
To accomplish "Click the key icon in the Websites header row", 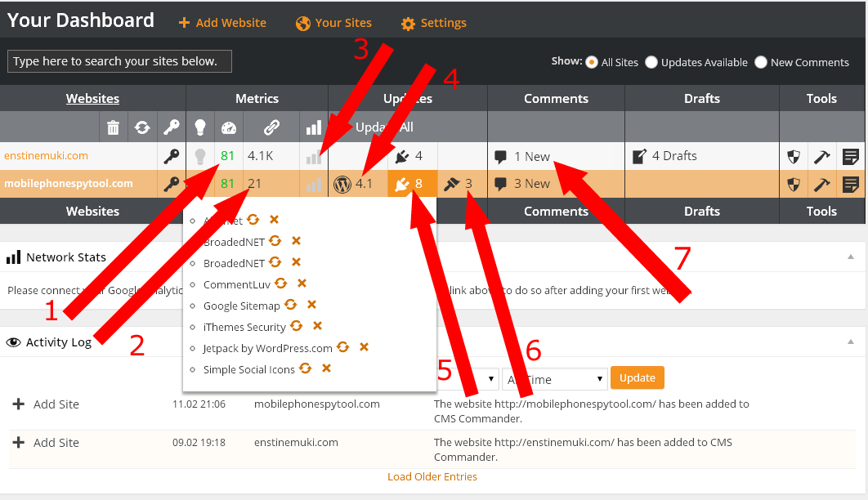I will [x=171, y=127].
